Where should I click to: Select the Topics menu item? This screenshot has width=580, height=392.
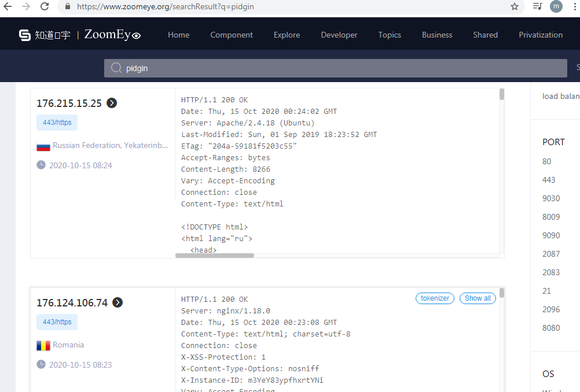tap(390, 35)
